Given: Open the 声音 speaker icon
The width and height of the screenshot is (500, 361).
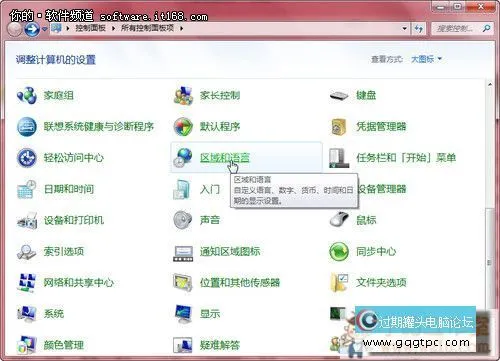Looking at the screenshot, I should (x=183, y=220).
